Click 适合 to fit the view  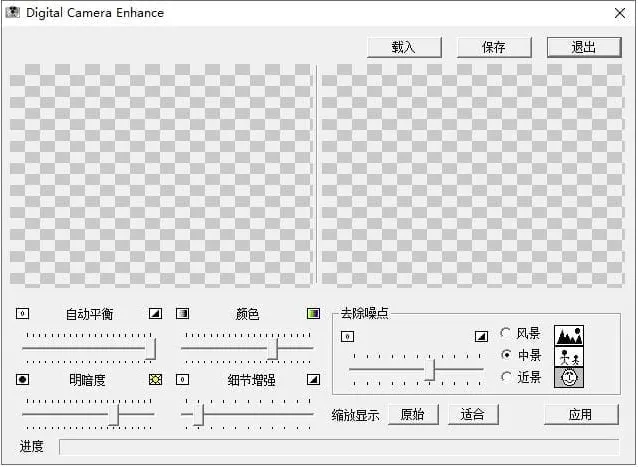[x=472, y=414]
